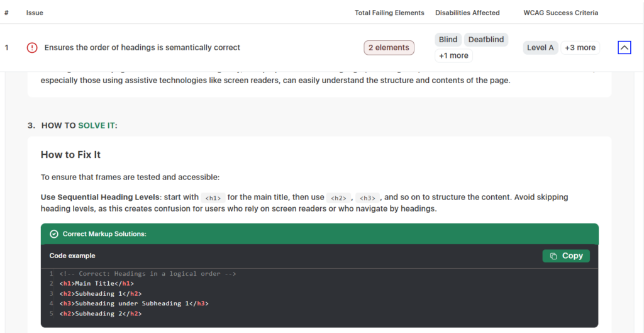Select the Blind disability tag
This screenshot has height=333, width=644.
click(x=448, y=40)
